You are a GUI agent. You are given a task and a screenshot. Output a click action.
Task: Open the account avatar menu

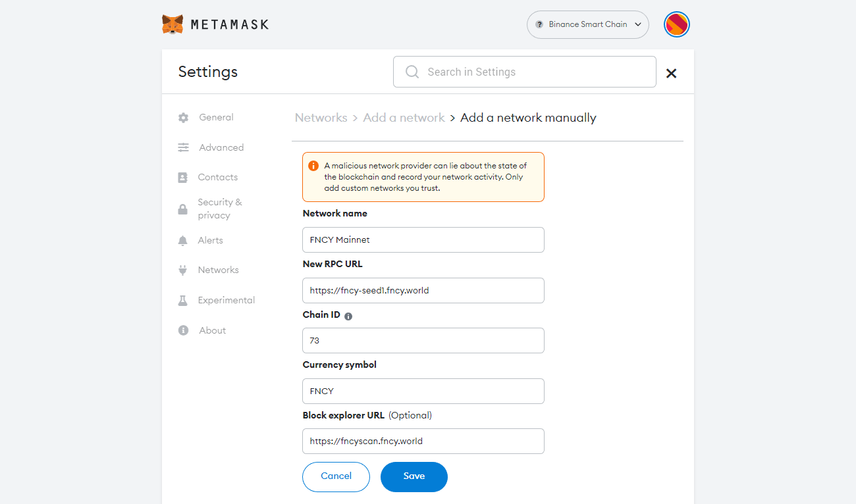coord(676,24)
